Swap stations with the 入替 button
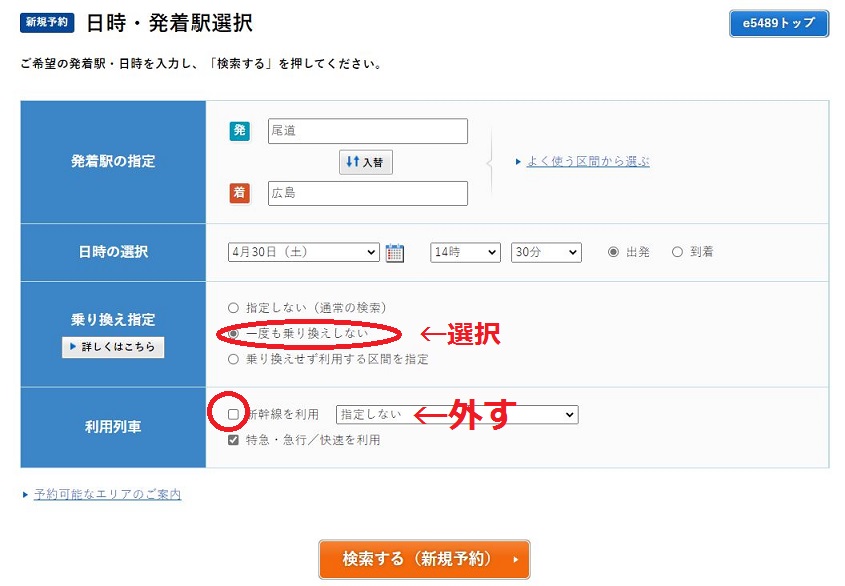 tap(365, 162)
